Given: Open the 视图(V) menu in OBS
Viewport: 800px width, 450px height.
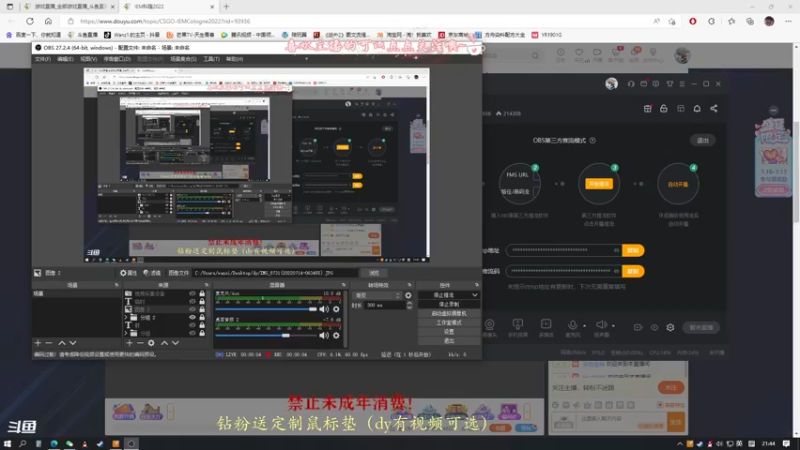Looking at the screenshot, I should pos(88,59).
